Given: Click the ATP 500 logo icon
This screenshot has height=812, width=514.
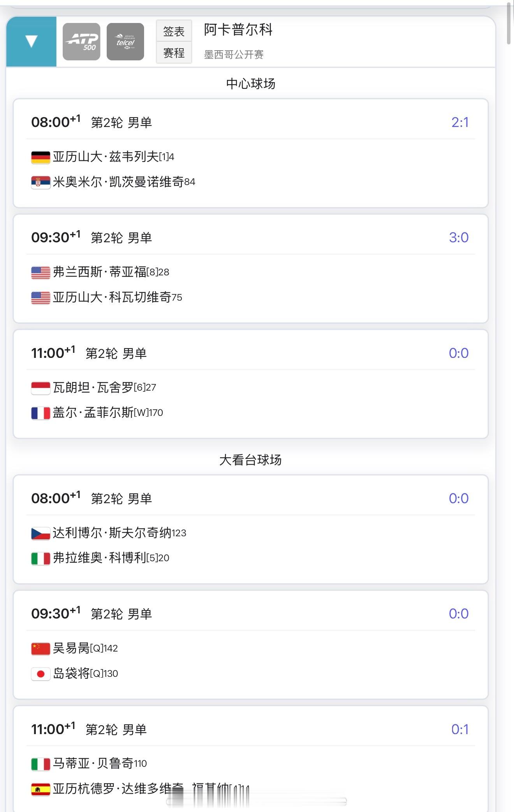Looking at the screenshot, I should point(81,42).
